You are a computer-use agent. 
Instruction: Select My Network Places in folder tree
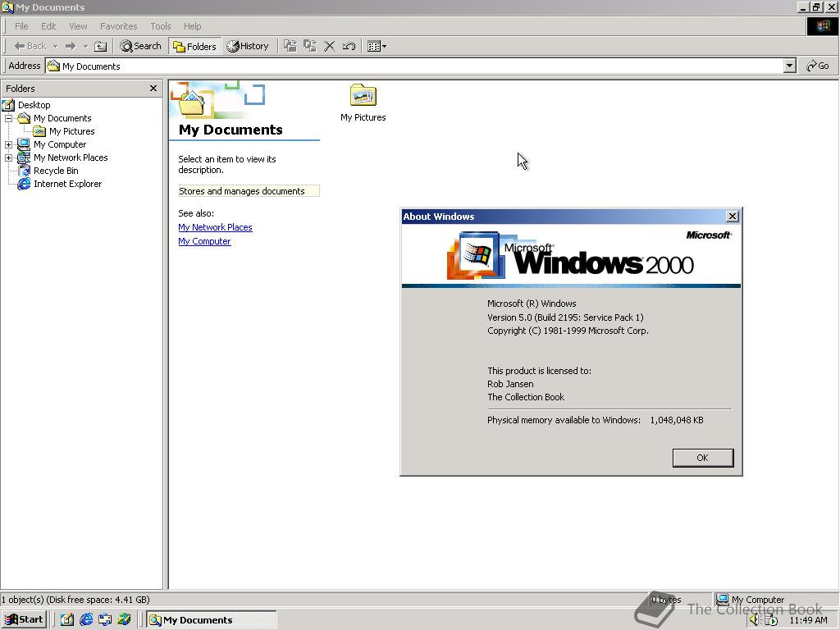click(x=71, y=157)
